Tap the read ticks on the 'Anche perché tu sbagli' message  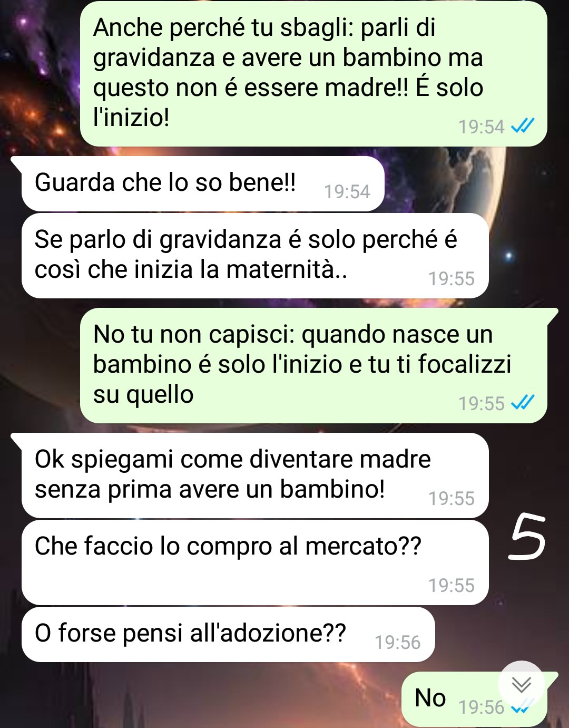(523, 126)
